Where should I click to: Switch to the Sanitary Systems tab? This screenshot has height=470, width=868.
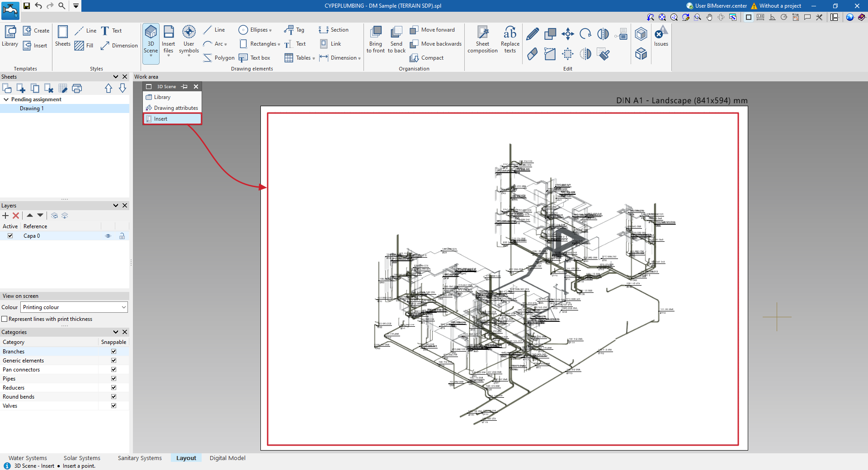(140, 458)
